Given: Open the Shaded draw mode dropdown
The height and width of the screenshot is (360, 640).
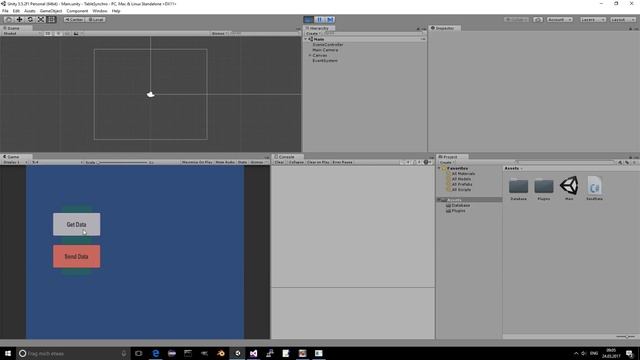Looking at the screenshot, I should [21, 33].
